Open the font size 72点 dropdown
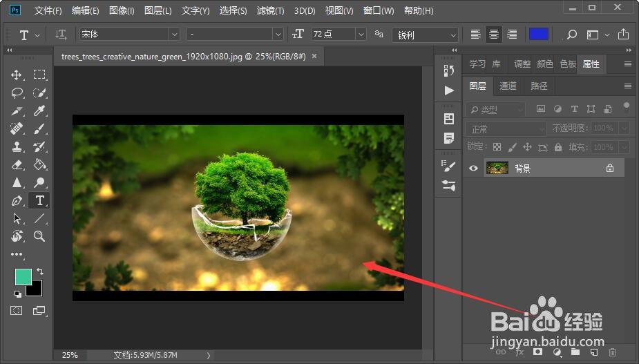The width and height of the screenshot is (639, 364). tap(361, 35)
